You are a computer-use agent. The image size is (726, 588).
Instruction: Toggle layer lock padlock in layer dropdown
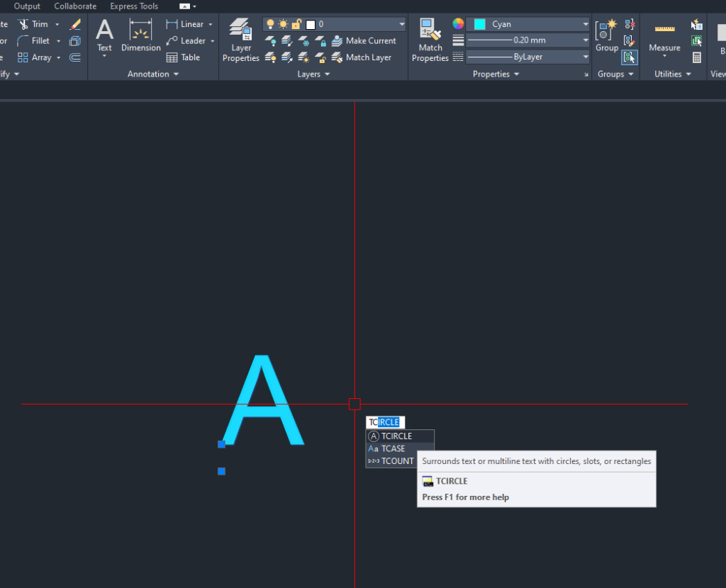tap(296, 24)
